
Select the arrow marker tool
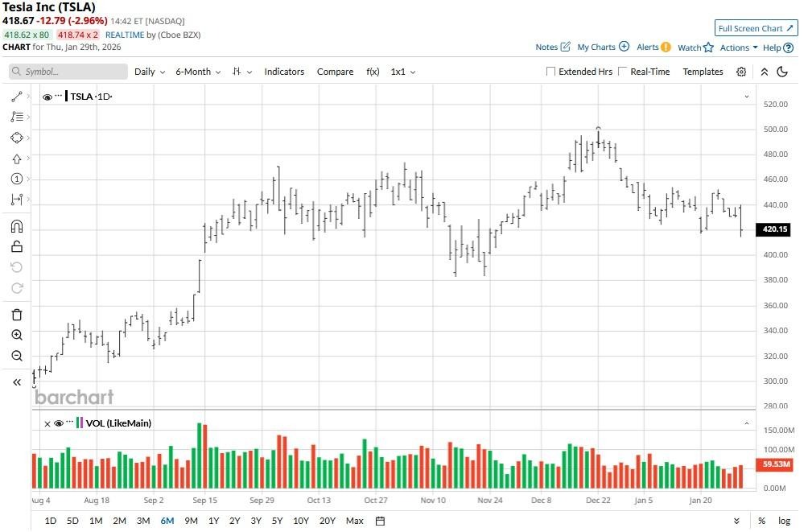(16, 159)
